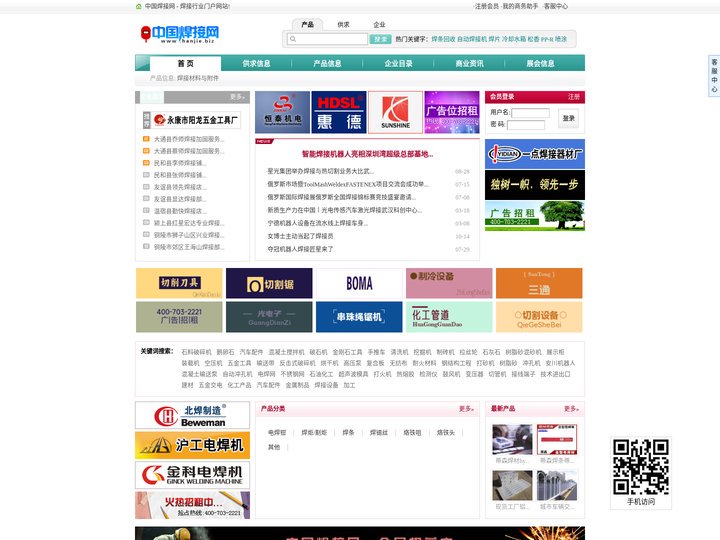
Task: Open headline 智能焊接机器人亮相深圳湾超级总部基地
Action: point(367,154)
